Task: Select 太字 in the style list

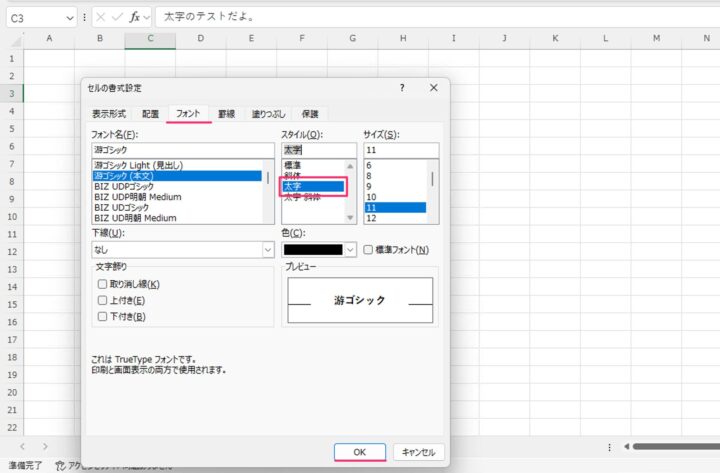Action: 311,186
